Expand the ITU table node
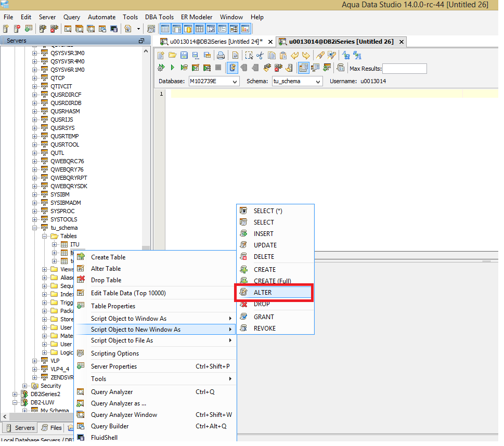Image resolution: width=504 pixels, height=446 pixels. coord(54,244)
